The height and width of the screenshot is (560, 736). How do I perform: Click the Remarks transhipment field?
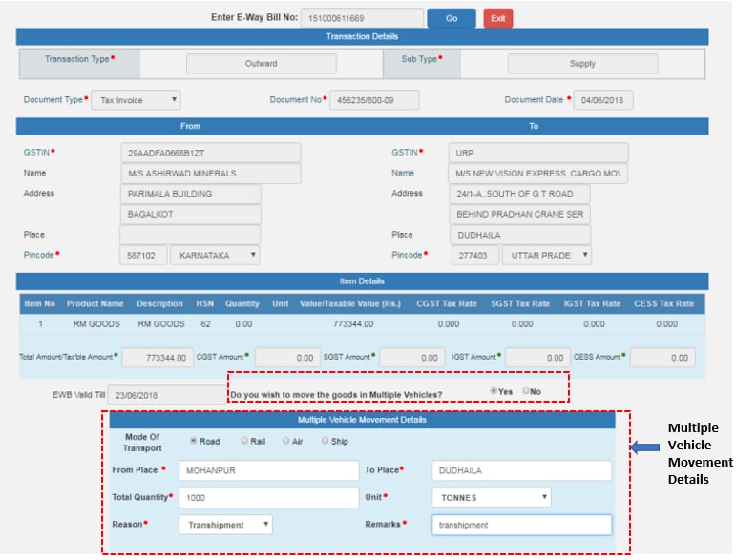[x=522, y=525]
